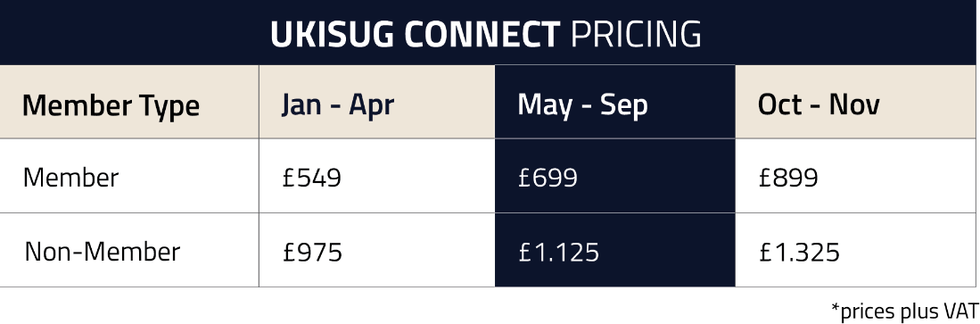Click the word PRICING in header
The height and width of the screenshot is (324, 980).
[637, 35]
